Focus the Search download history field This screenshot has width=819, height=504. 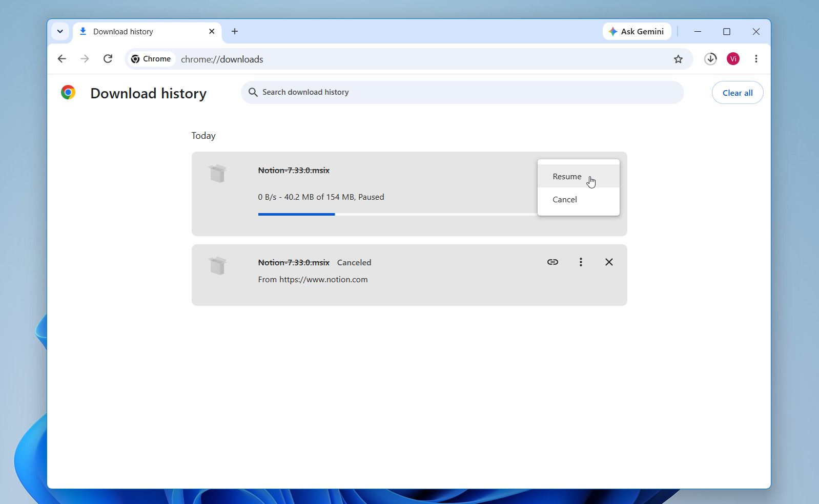[x=462, y=92]
